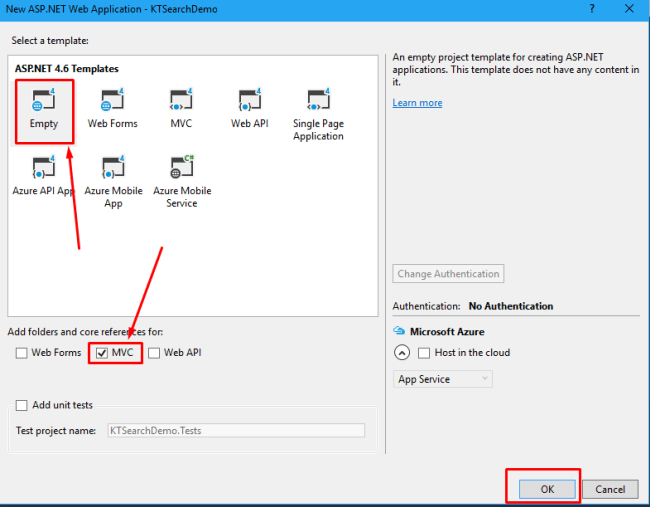This screenshot has height=507, width=650.
Task: Enable Add unit tests checkbox
Action: tap(21, 405)
